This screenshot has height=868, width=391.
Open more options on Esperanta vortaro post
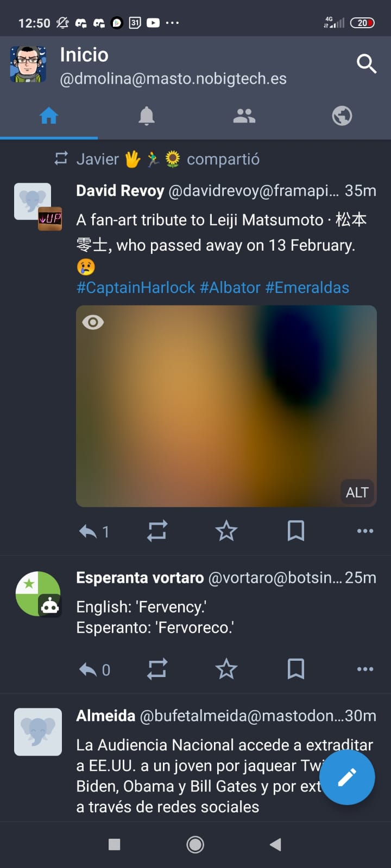tap(365, 669)
